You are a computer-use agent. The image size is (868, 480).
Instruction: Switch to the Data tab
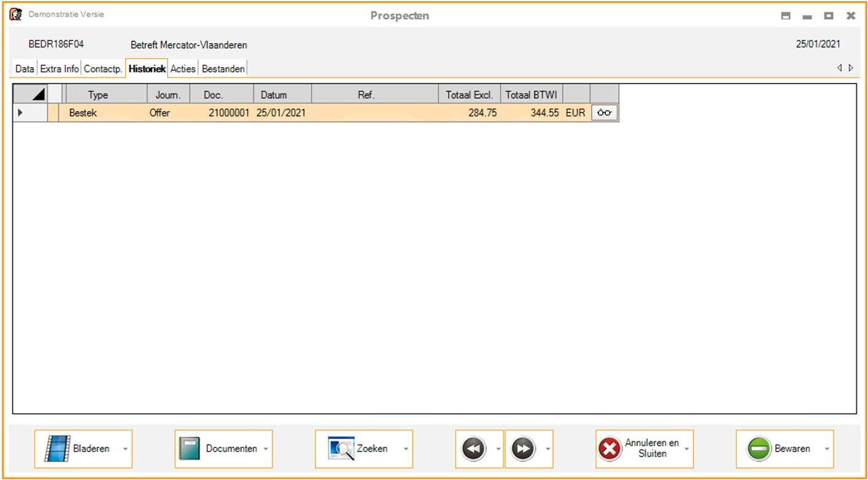click(25, 69)
